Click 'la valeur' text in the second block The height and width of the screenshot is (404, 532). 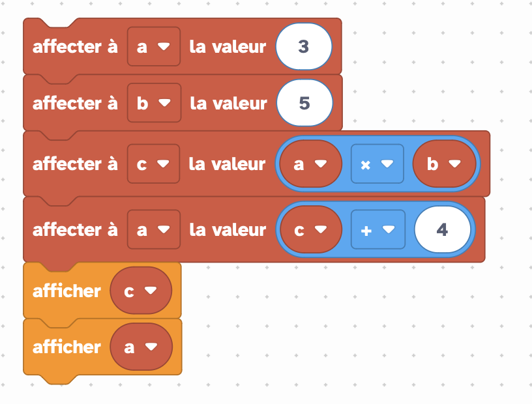point(228,103)
